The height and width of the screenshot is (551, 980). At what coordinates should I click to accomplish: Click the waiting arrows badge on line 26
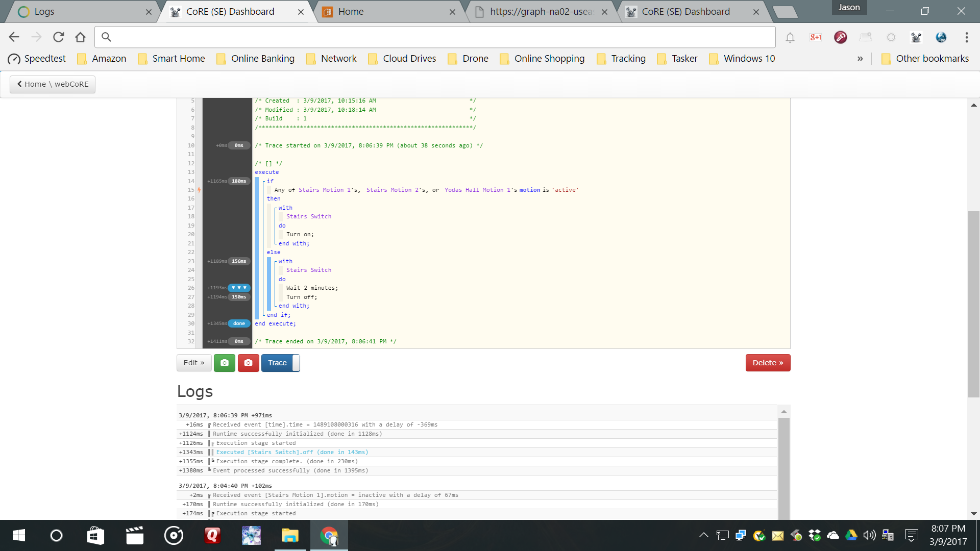(x=239, y=288)
